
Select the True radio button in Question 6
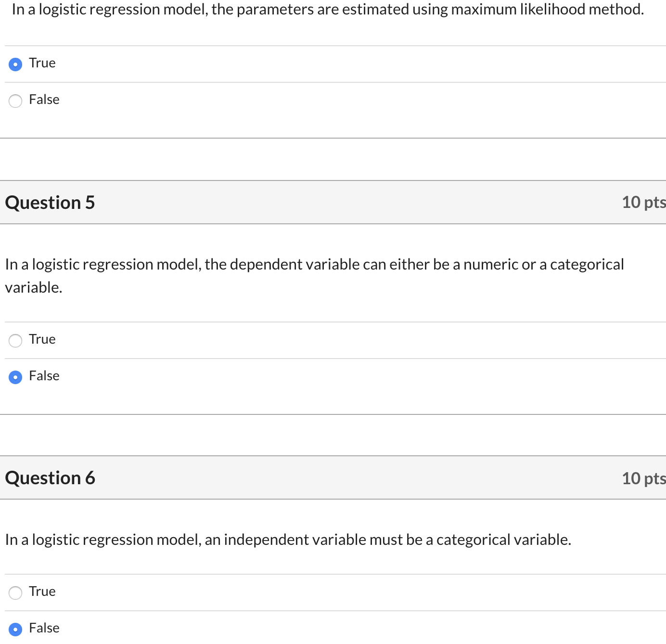coord(15,592)
